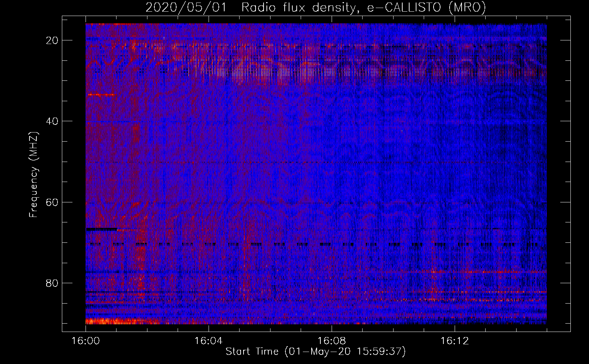Image resolution: width=589 pixels, height=364 pixels.
Task: Click the '16:00' time tick label
Action: coord(86,341)
